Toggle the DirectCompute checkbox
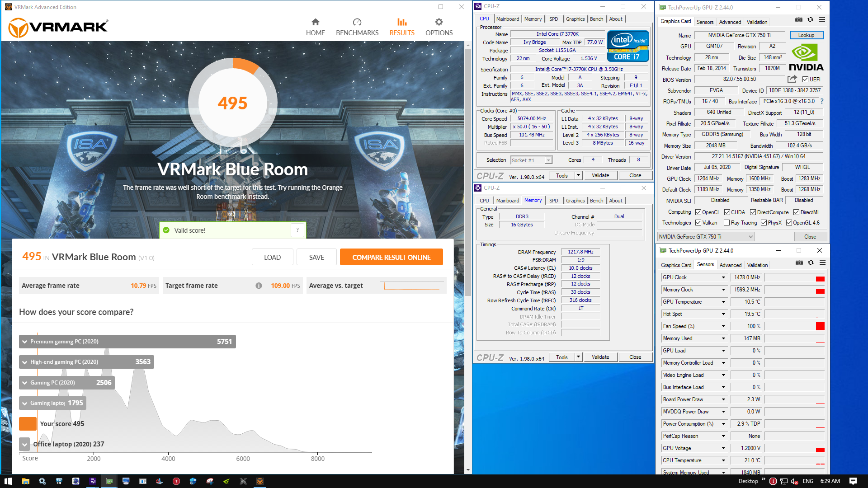The image size is (868, 488). pyautogui.click(x=753, y=212)
